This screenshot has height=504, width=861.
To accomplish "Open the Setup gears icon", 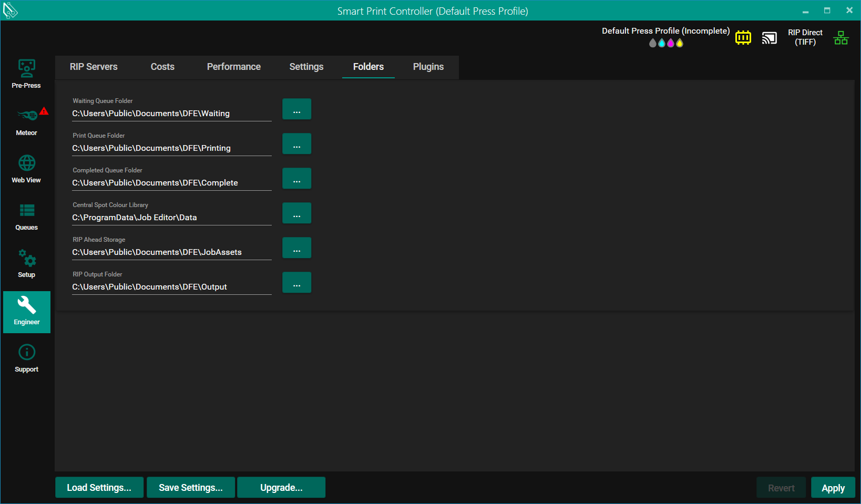I will [x=26, y=263].
